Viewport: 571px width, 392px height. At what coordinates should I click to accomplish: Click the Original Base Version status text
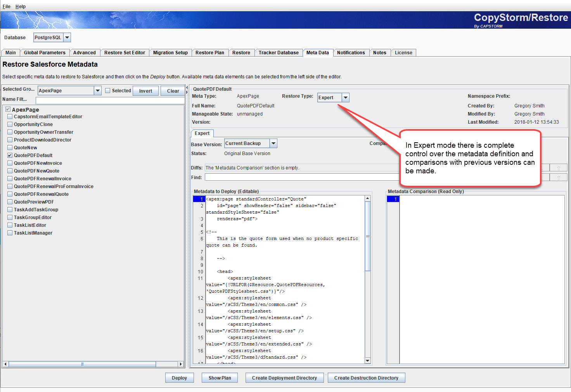point(247,154)
